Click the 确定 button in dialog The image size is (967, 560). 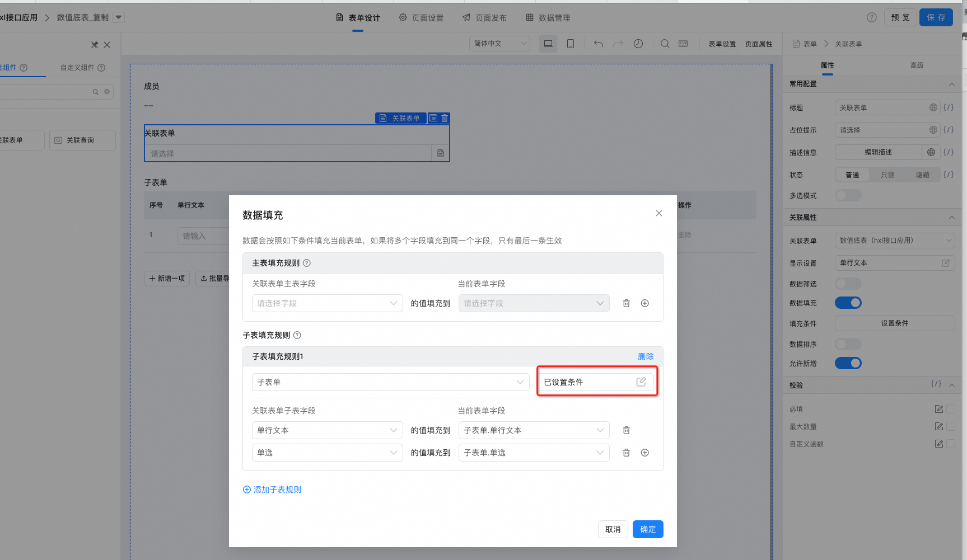pyautogui.click(x=648, y=529)
